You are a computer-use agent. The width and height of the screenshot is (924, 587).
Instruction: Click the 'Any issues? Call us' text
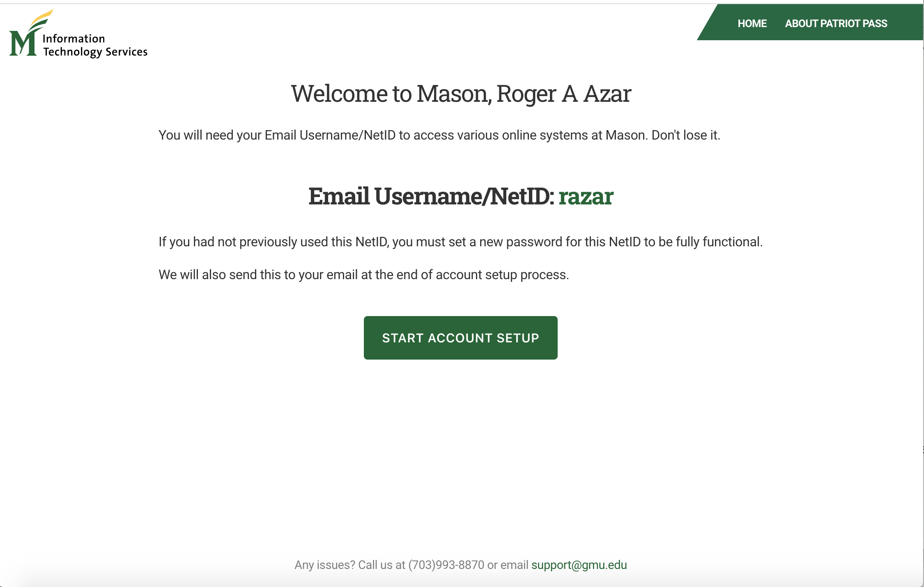click(x=349, y=565)
